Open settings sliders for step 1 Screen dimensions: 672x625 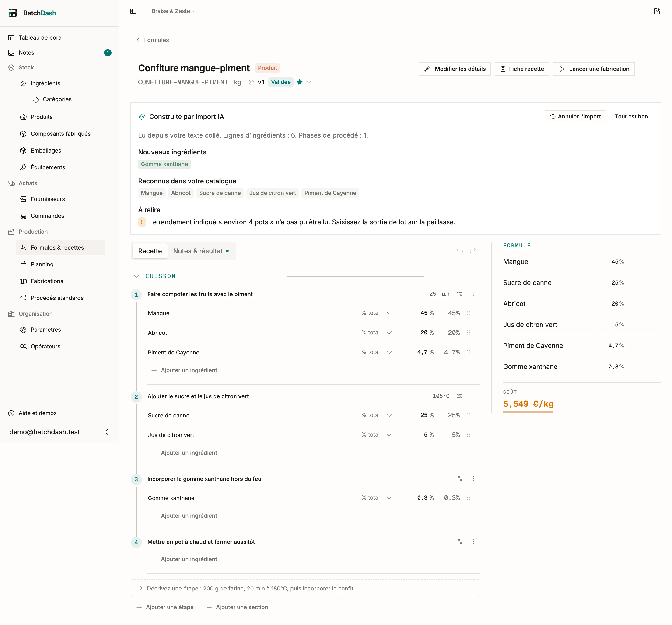click(459, 294)
